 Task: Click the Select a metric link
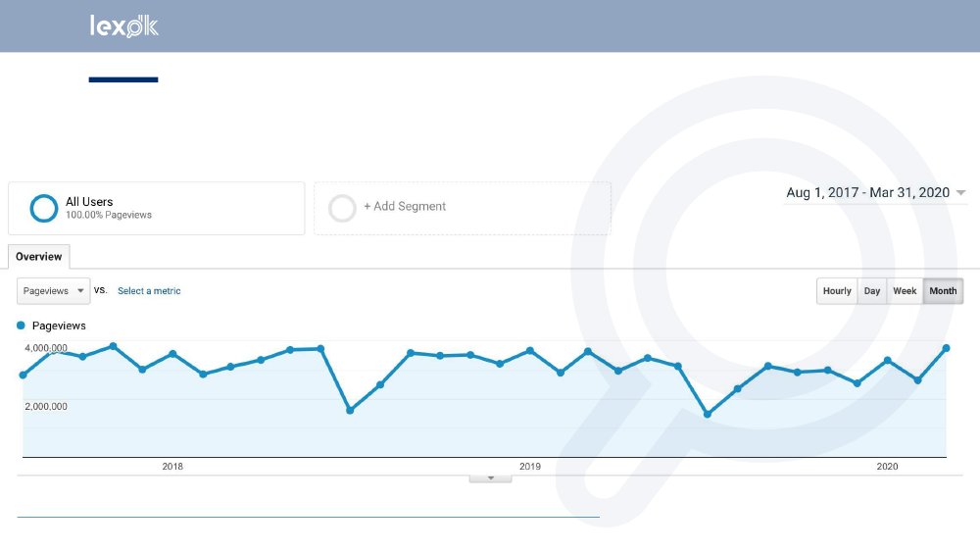149,291
